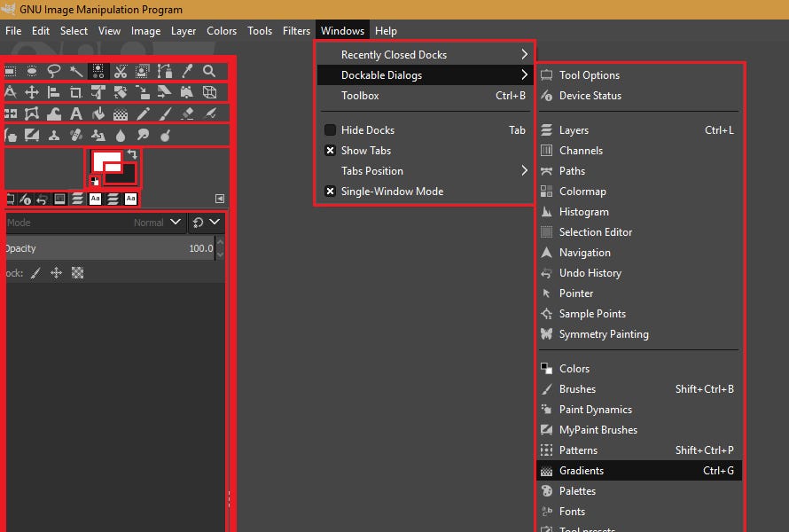Image resolution: width=789 pixels, height=532 pixels.
Task: Select the Scissors Select tool
Action: click(120, 71)
